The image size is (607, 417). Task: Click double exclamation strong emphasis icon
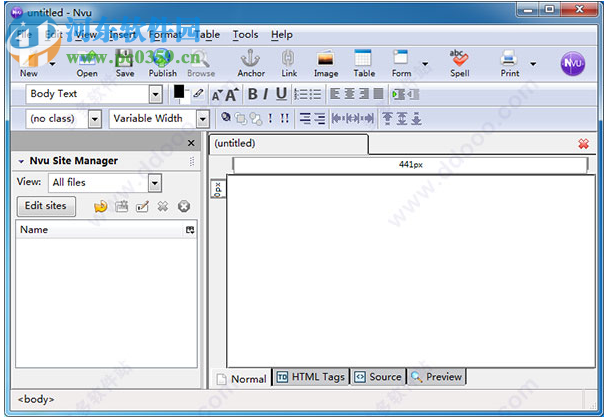(285, 118)
